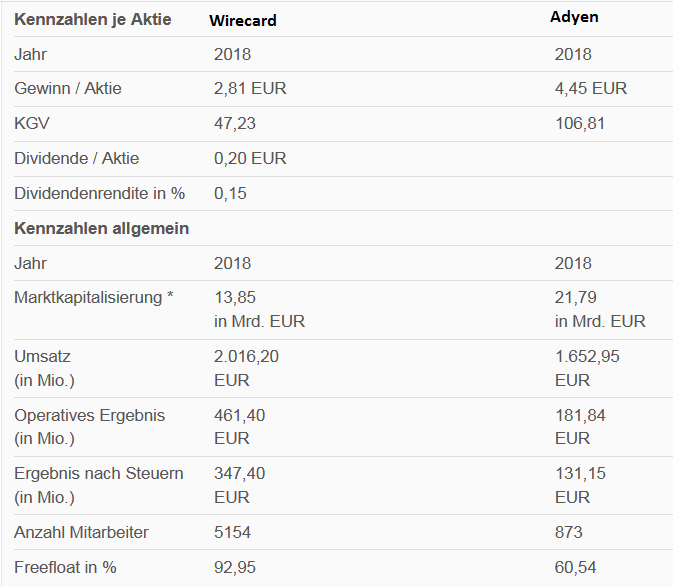Select the Kennzahlen je Aktie heading
The image size is (673, 587).
(x=93, y=19)
